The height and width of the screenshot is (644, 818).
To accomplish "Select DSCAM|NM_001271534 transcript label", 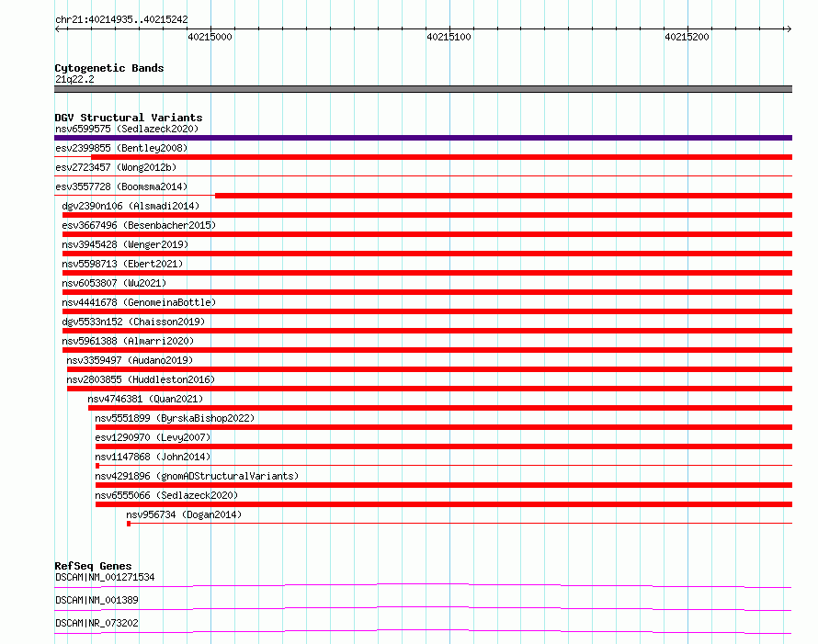I will click(x=105, y=577).
